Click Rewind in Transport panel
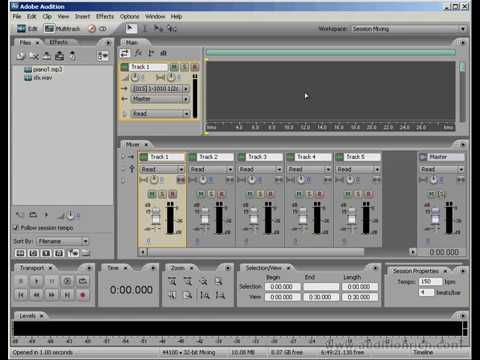 click(36, 295)
